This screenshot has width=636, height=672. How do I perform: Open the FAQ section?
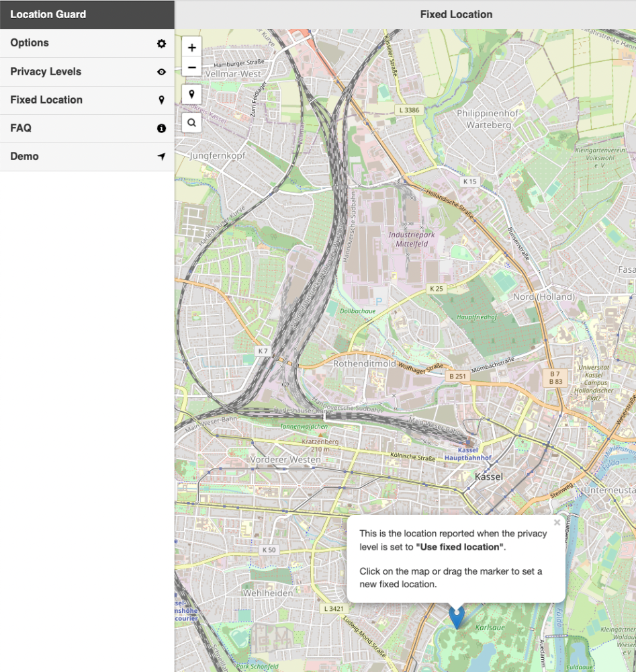coord(87,128)
